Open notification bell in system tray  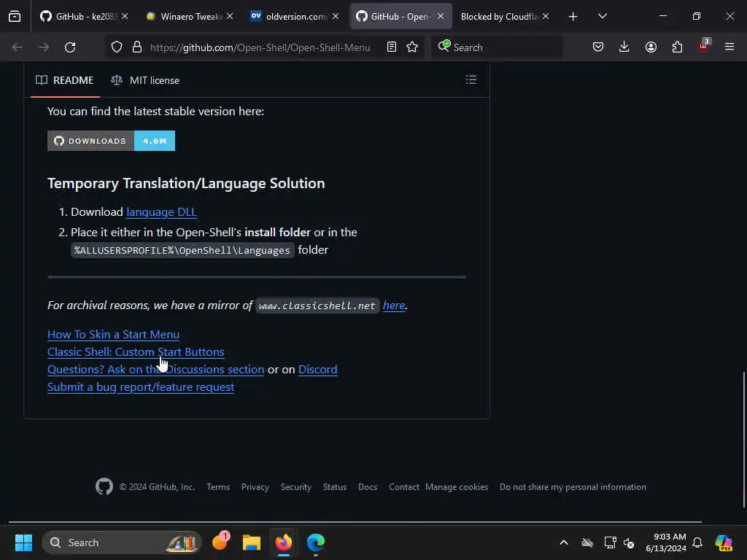697,542
